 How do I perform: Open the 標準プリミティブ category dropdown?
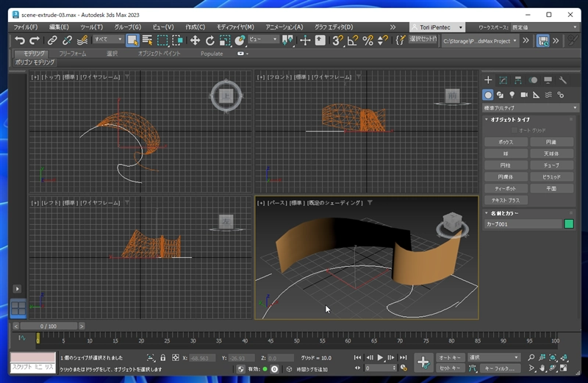pos(530,107)
